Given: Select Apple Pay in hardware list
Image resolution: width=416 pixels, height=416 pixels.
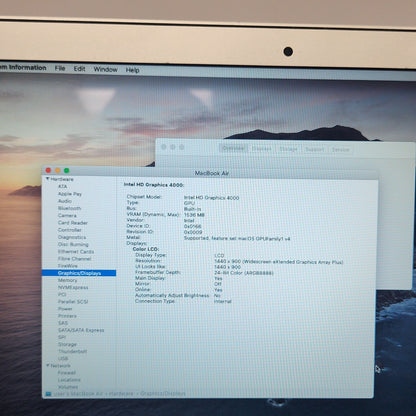Looking at the screenshot, I should coord(70,194).
